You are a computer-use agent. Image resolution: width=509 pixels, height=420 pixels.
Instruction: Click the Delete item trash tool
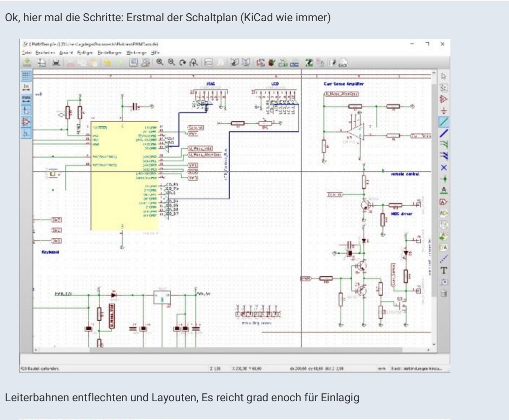click(444, 293)
